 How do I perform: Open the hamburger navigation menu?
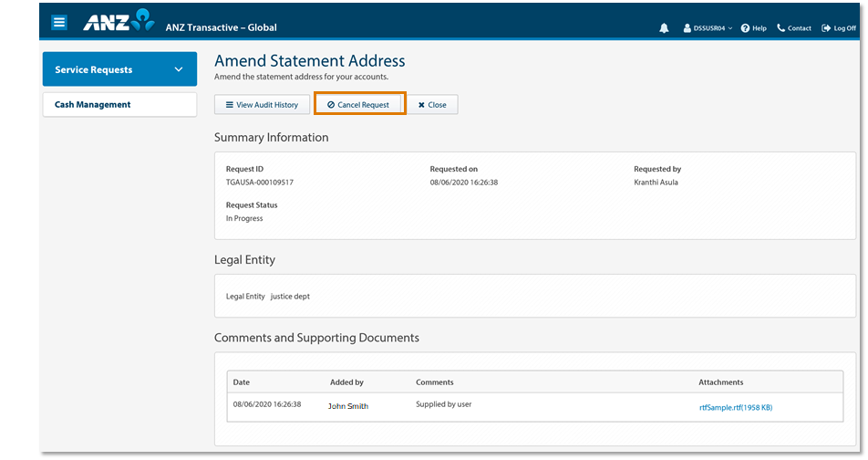[x=59, y=23]
